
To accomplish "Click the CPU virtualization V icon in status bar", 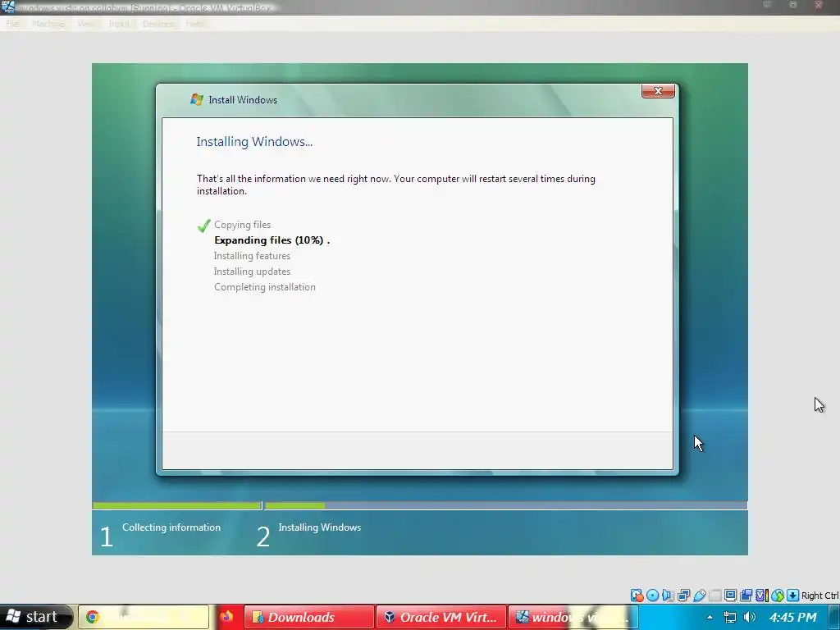I will (x=761, y=596).
